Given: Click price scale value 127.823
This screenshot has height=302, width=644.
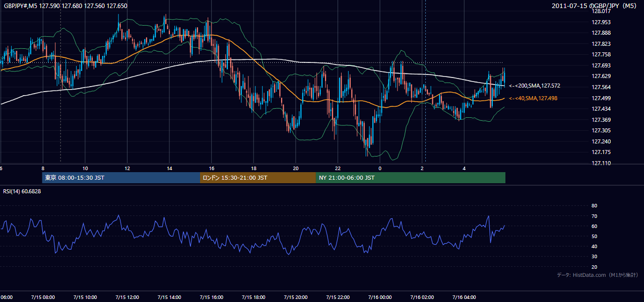Looking at the screenshot, I should point(602,44).
